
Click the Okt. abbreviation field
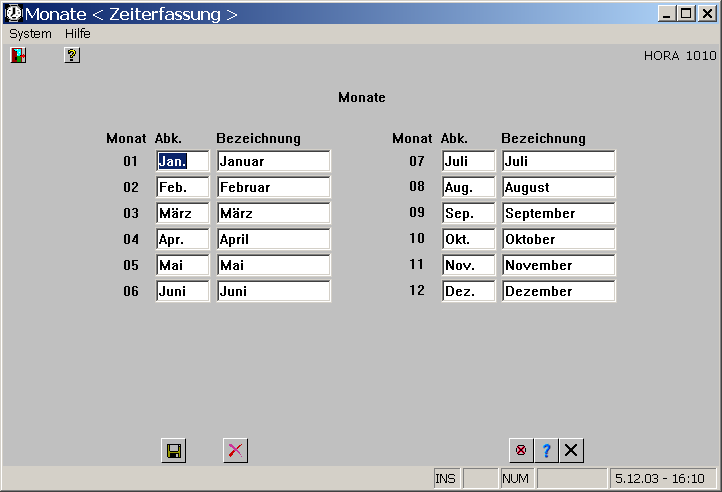[468, 239]
